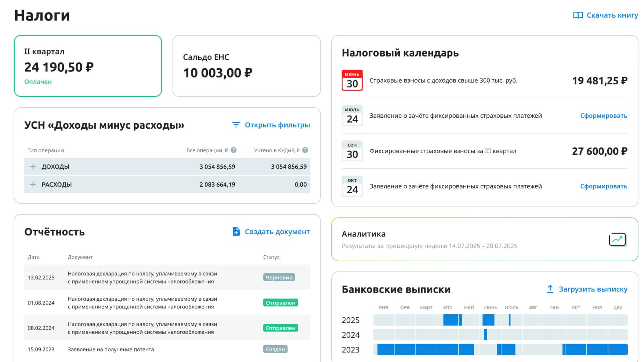
Task: Expand the ДОХОДЫ row with the plus
Action: (x=32, y=166)
